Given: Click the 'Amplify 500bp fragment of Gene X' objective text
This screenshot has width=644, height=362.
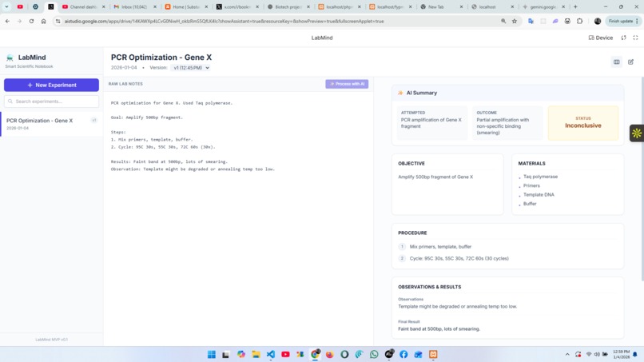Looking at the screenshot, I should pos(435,177).
